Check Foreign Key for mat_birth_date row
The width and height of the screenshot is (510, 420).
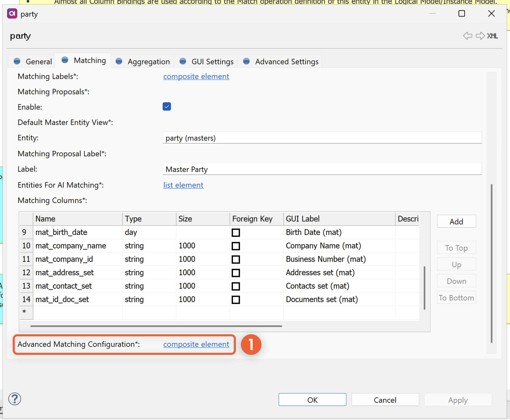[236, 232]
